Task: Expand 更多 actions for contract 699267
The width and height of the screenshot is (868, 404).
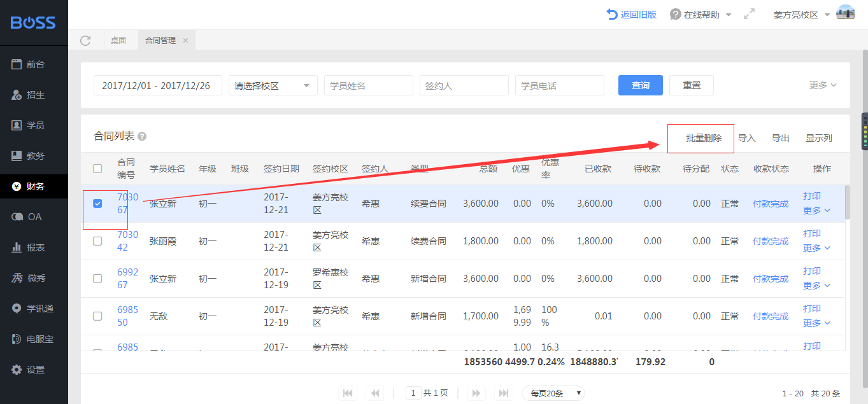Action: (816, 286)
